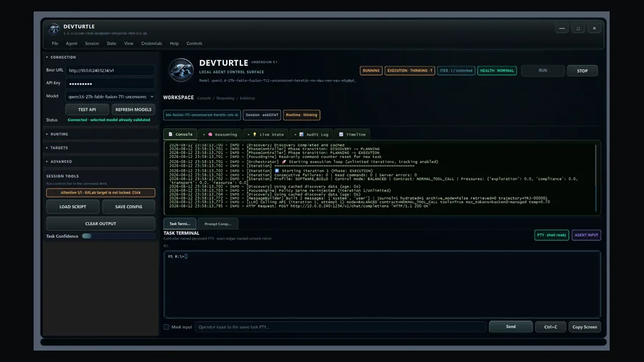Screen dimensions: 644x362
Task: Open the State menu
Action: [x=112, y=43]
